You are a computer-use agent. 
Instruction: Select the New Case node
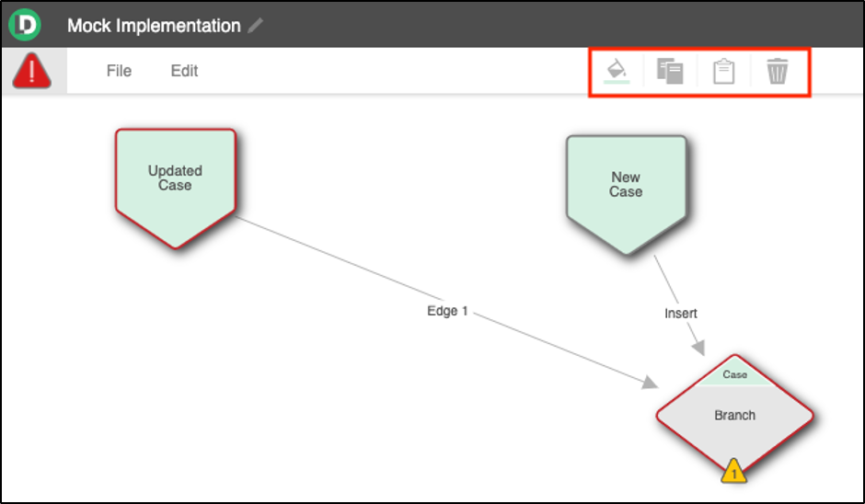point(626,194)
